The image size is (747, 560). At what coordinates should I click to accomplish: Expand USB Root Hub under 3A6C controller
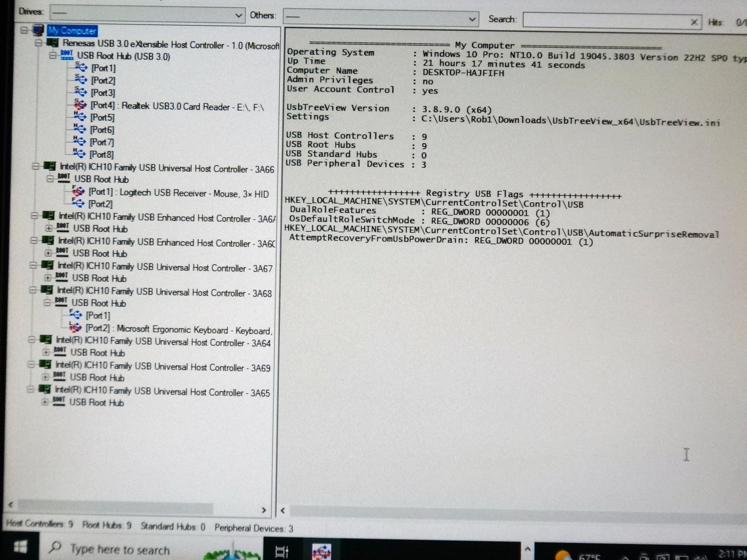tap(48, 253)
